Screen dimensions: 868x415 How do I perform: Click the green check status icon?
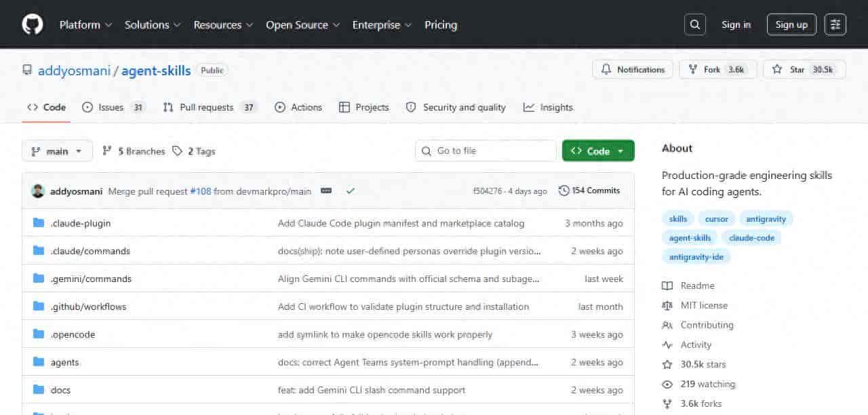pos(351,191)
